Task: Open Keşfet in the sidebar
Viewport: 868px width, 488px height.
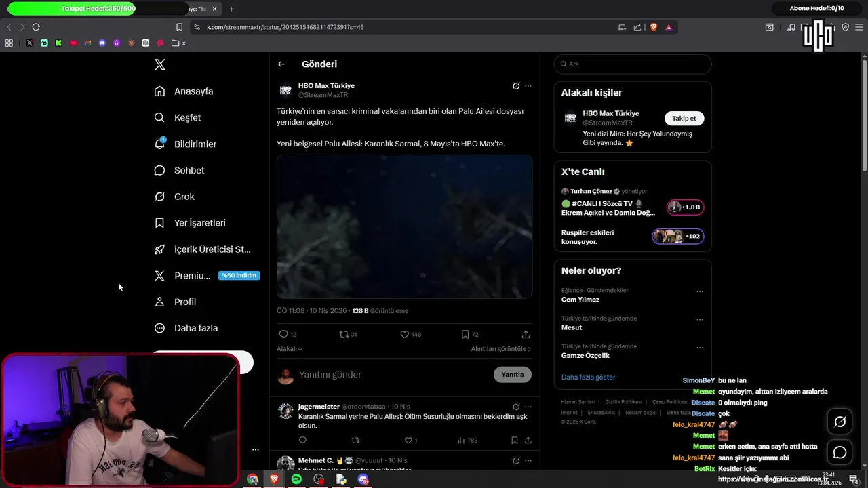Action: click(178, 117)
